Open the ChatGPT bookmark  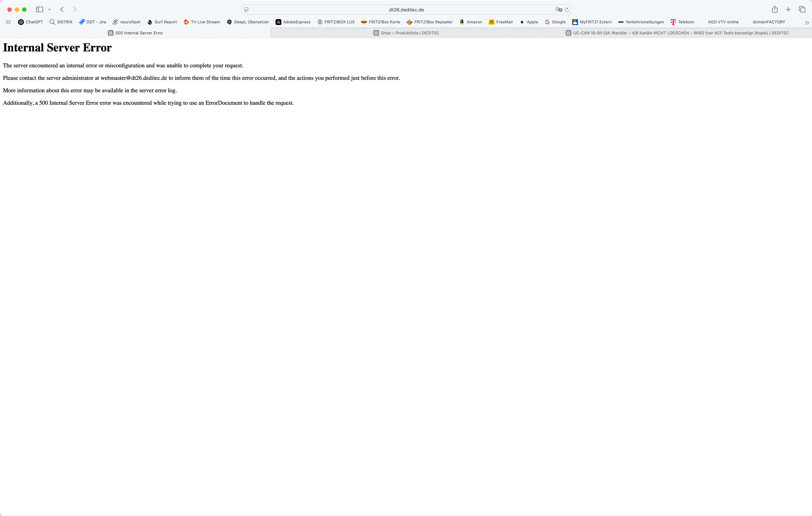(x=30, y=22)
